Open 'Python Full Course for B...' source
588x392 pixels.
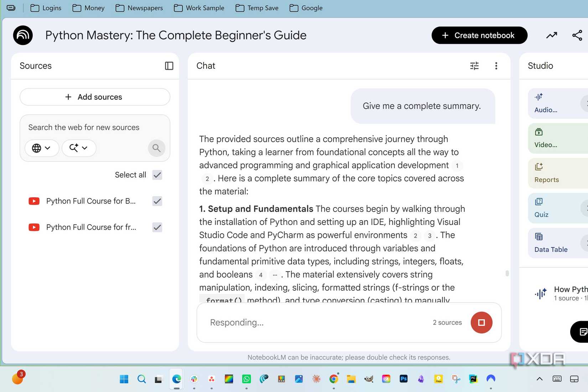point(91,201)
